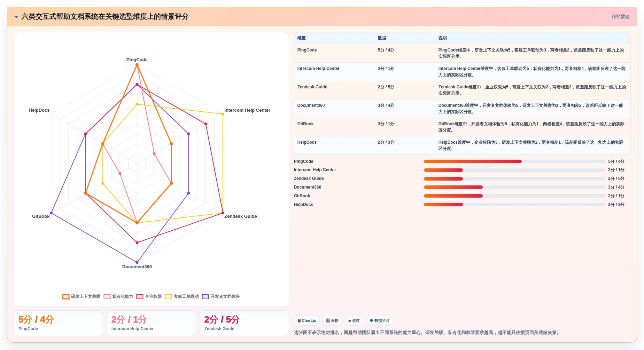644x350 pixels.
Task: Open the Intercom Help Center 2分 / 1分 card
Action: [151, 323]
